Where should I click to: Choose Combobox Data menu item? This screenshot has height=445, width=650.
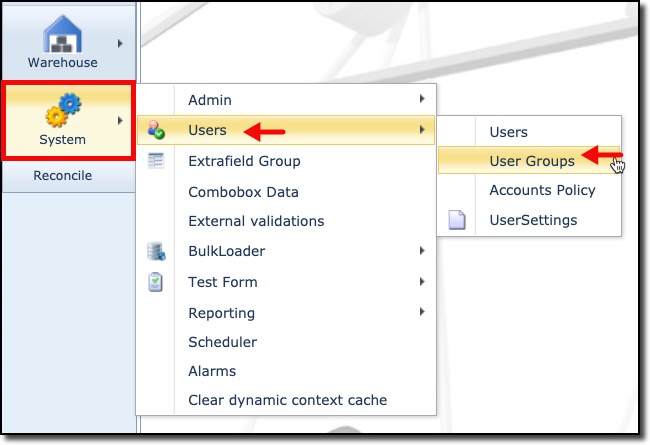[243, 192]
